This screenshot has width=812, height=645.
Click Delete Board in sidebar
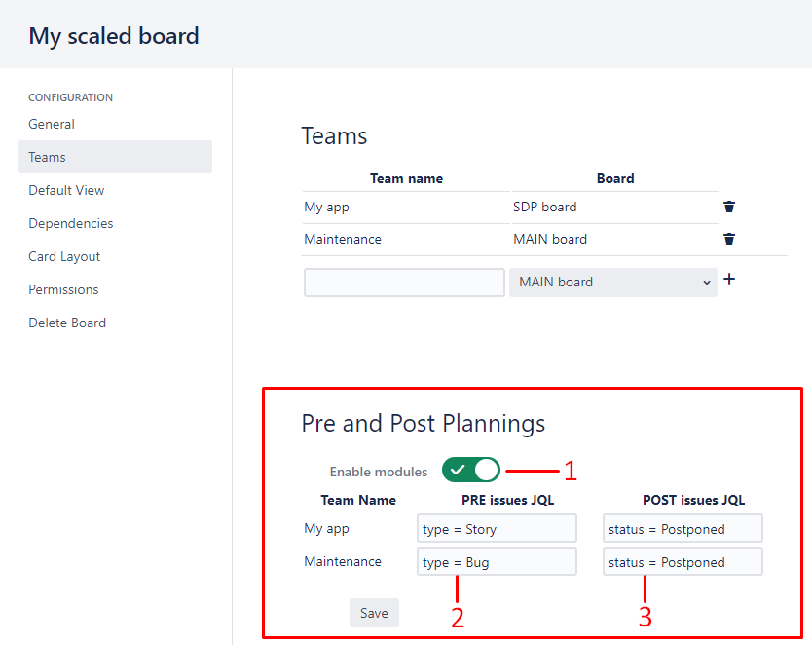[67, 322]
